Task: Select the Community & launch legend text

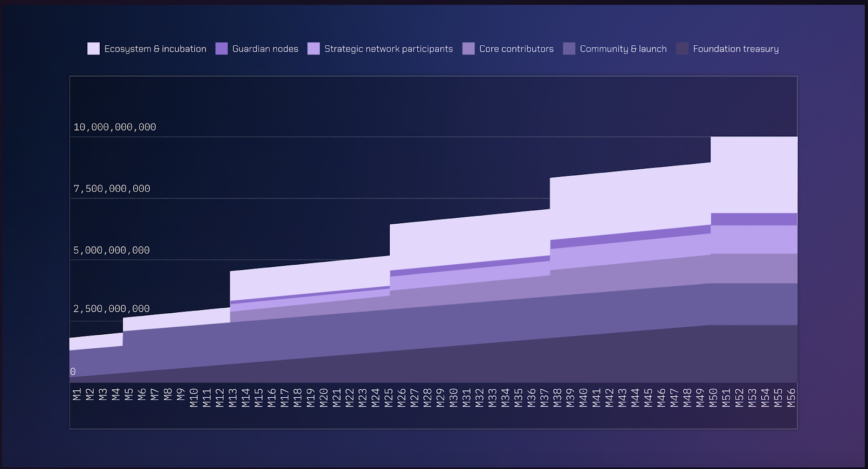Action: pyautogui.click(x=623, y=49)
